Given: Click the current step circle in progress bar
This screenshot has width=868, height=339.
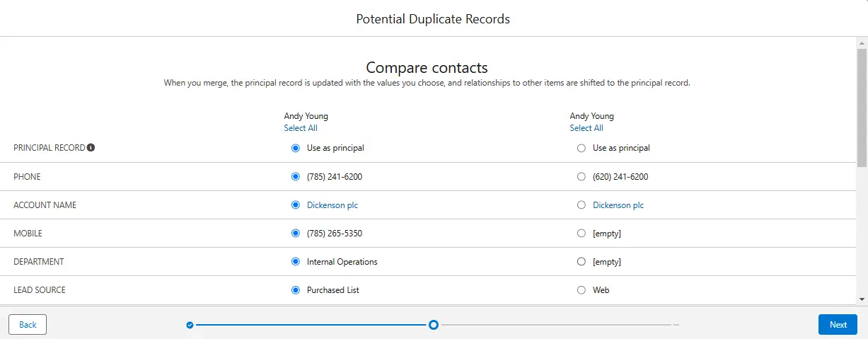Looking at the screenshot, I should pos(434,325).
